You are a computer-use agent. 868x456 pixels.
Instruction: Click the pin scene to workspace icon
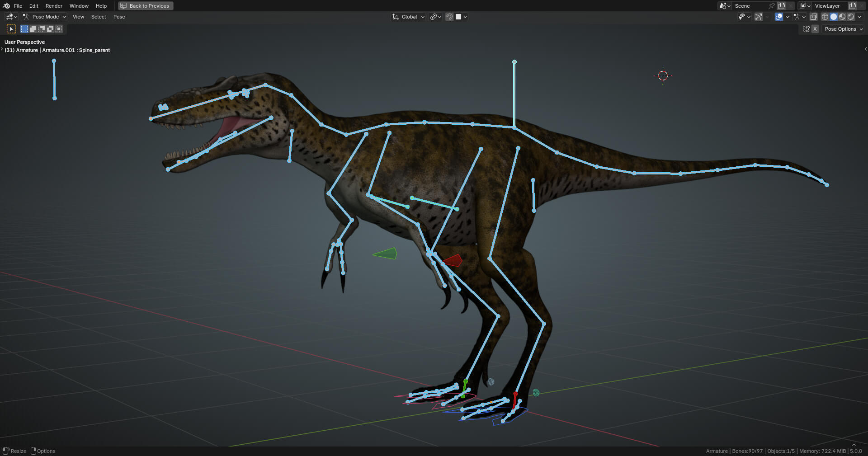tap(772, 6)
